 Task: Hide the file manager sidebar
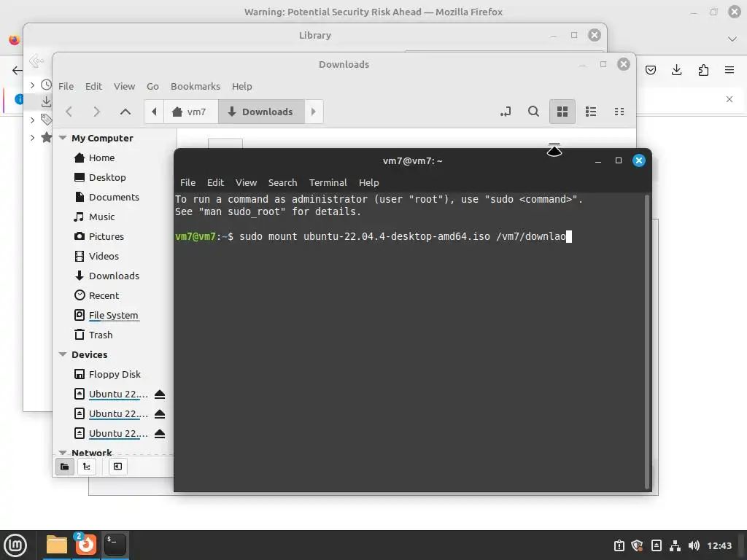pos(117,466)
